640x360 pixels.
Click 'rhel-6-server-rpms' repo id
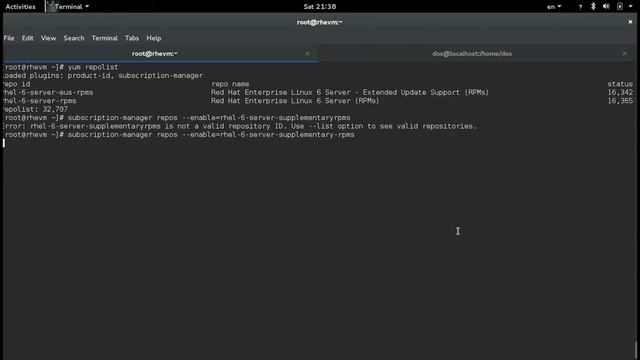pyautogui.click(x=39, y=101)
